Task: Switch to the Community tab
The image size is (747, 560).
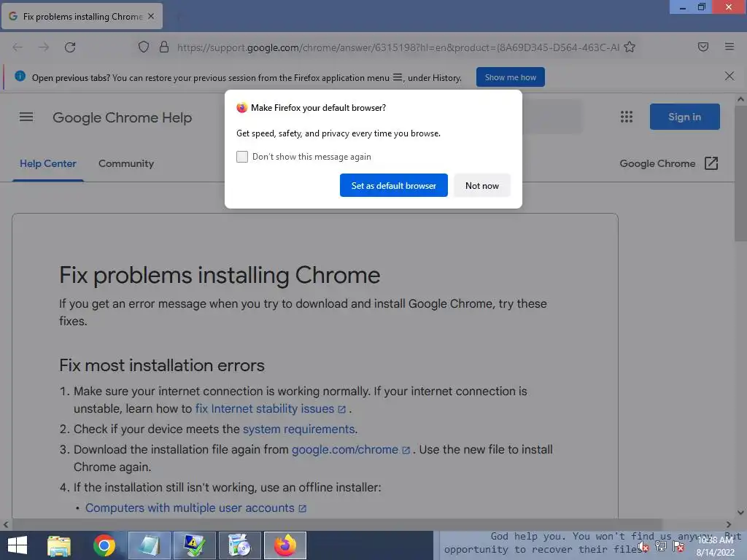Action: pyautogui.click(x=126, y=163)
